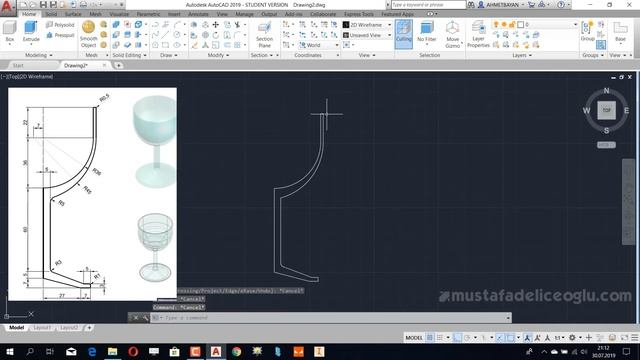640x360 pixels.
Task: Open the visual style 2D Wireframe dropdown
Action: point(367,25)
